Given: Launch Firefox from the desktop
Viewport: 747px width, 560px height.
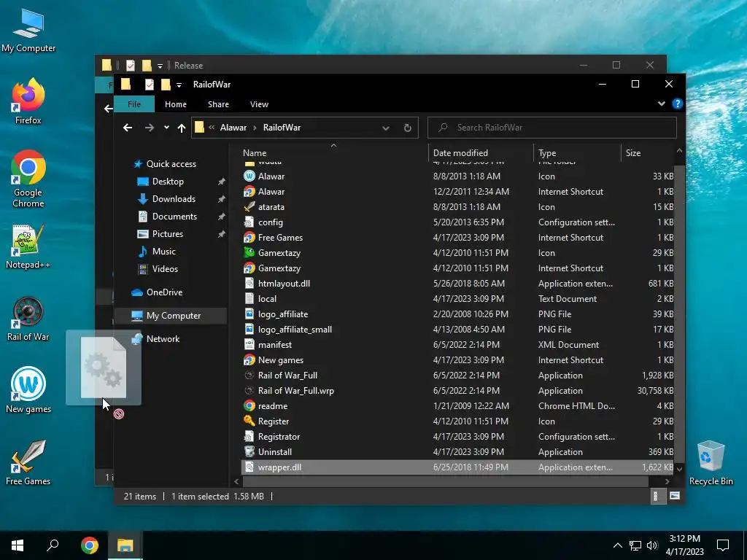Looking at the screenshot, I should click(28, 101).
